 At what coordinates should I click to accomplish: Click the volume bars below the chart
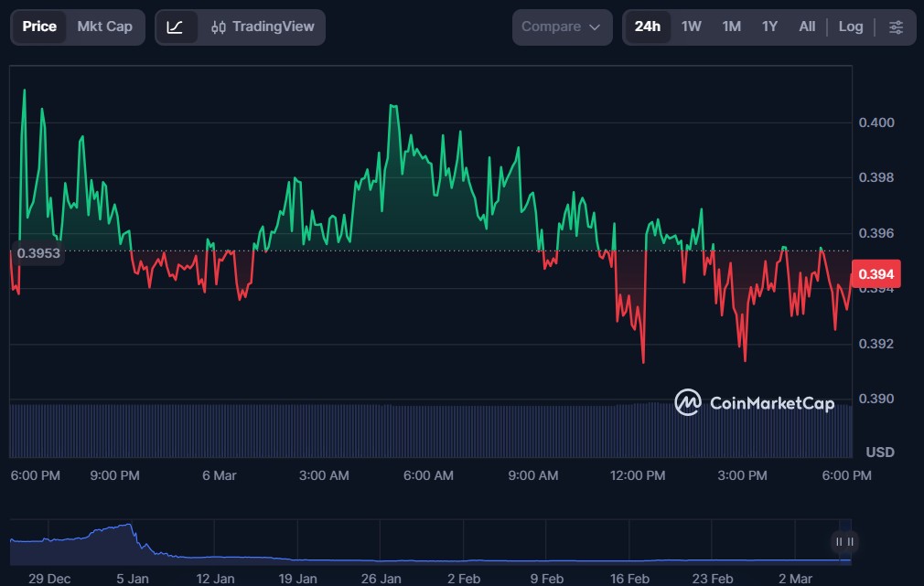tap(430, 430)
